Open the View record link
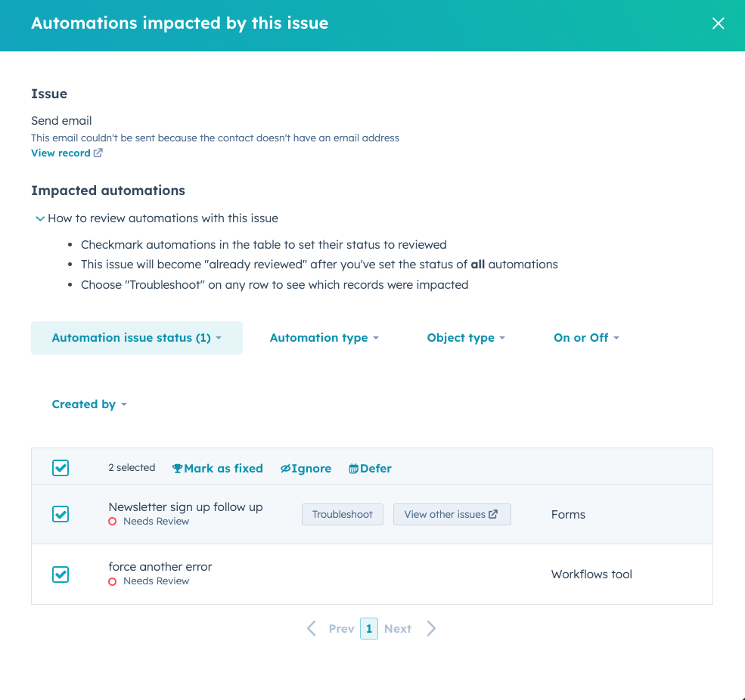Screen dimensions: 745x700 pos(61,153)
